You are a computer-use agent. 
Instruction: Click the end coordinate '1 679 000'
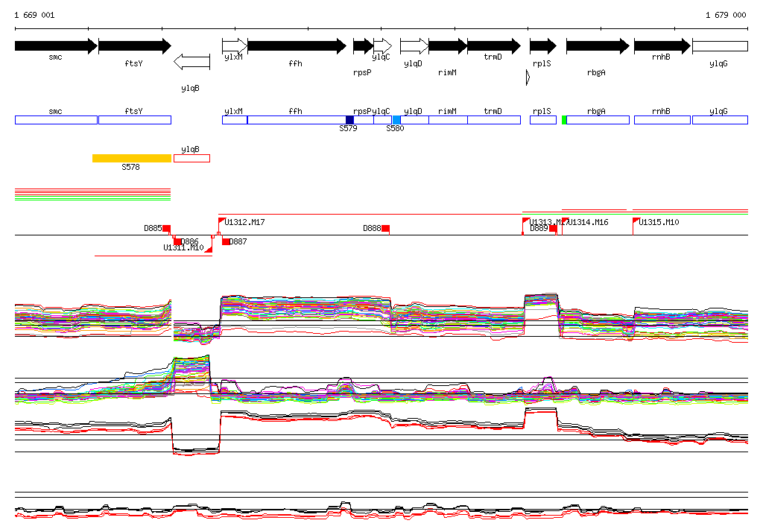click(726, 15)
